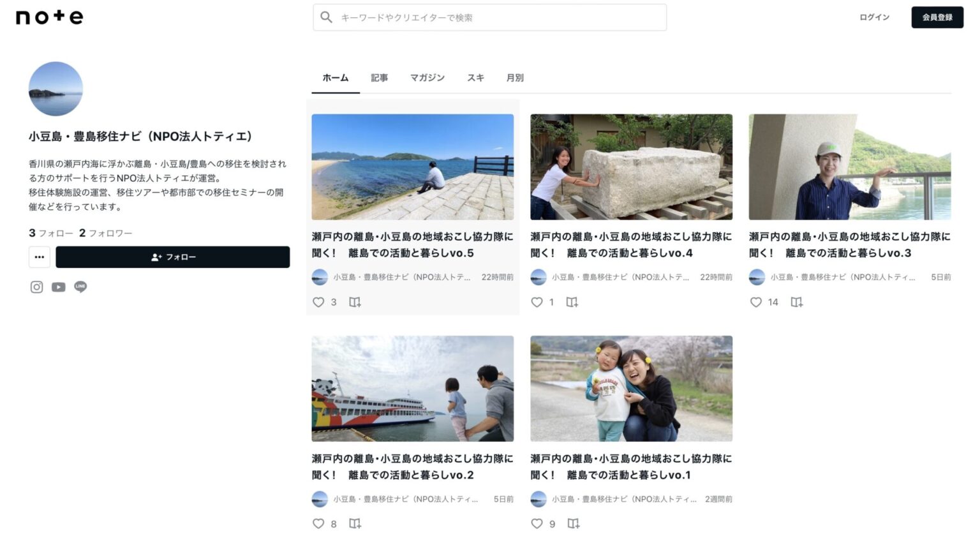Screen dimensions: 980x554
Task: Add vo.4 article to magazine icon
Action: 572,302
